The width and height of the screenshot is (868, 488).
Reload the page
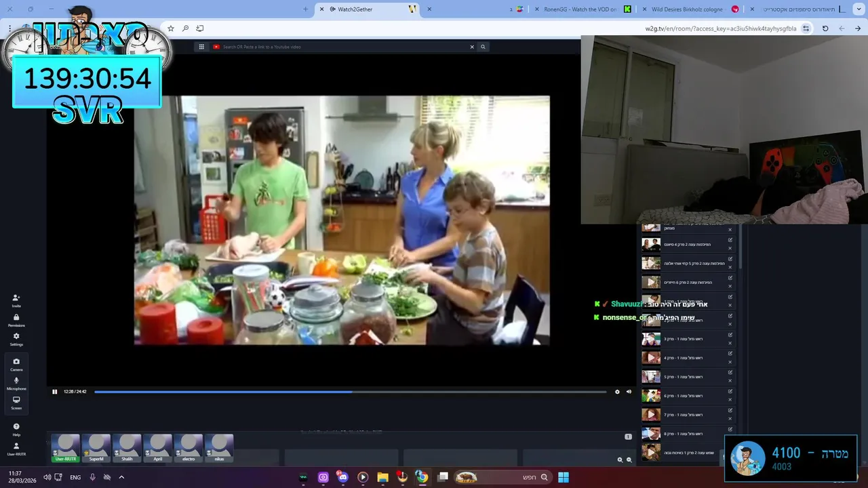click(825, 28)
